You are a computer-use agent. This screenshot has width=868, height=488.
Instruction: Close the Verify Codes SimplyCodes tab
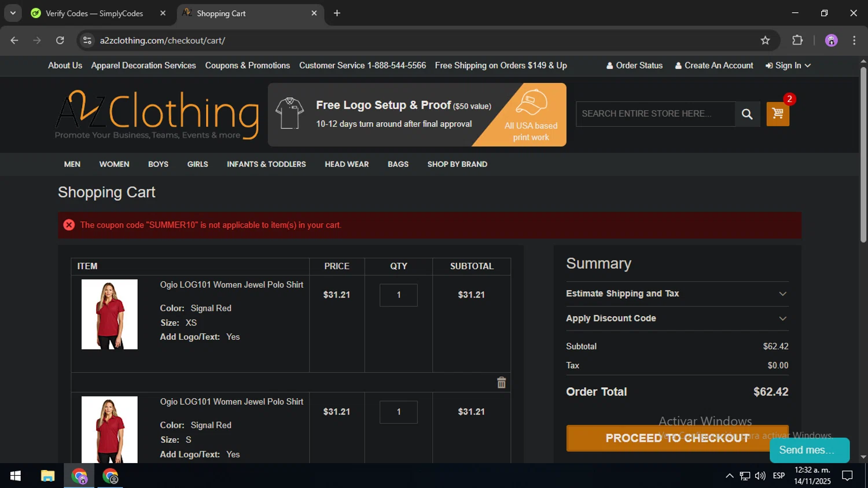tap(163, 13)
